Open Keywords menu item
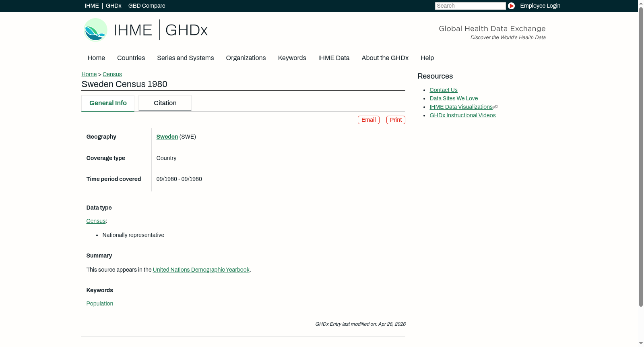Viewport: 644px width, 347px height. coord(292,58)
